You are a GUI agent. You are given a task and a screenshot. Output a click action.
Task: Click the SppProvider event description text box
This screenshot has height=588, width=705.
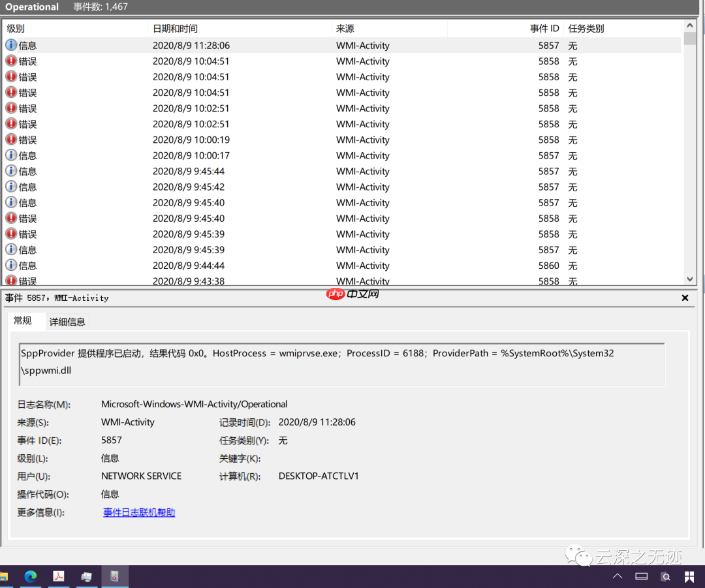341,365
